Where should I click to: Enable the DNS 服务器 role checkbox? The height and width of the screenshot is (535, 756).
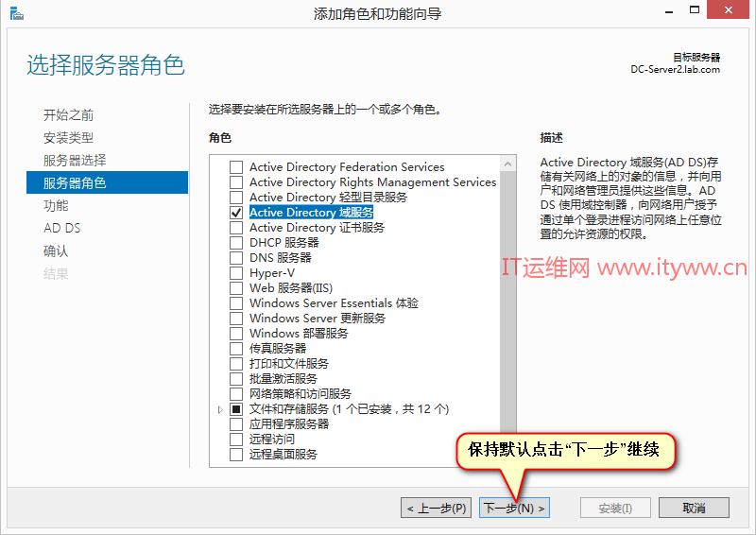(236, 258)
